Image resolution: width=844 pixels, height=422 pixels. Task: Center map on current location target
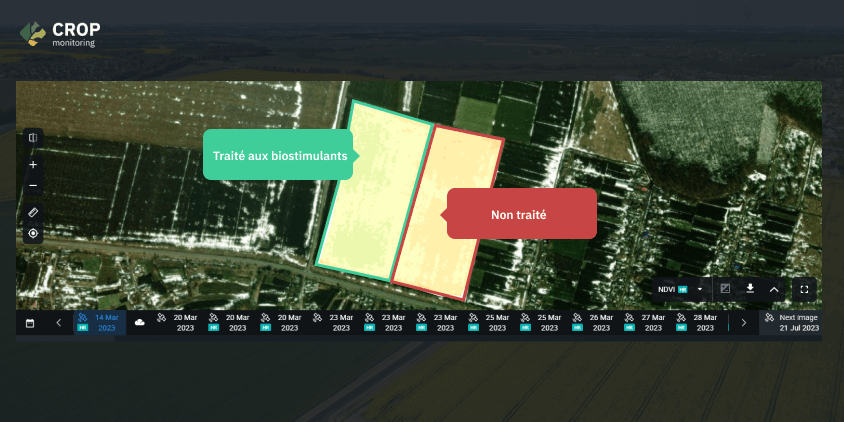[x=33, y=234]
